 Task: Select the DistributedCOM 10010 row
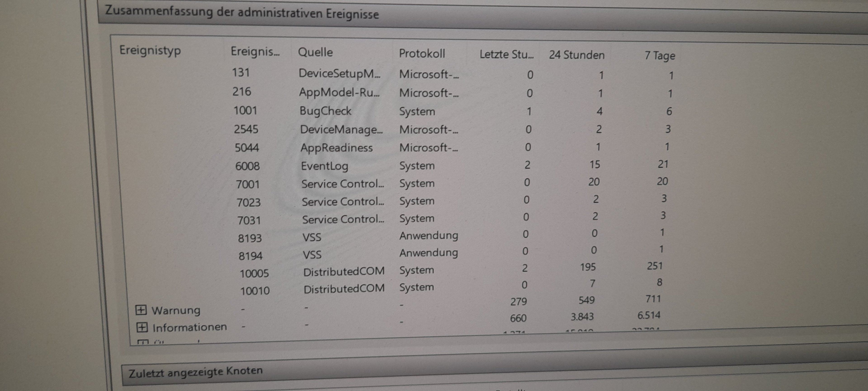[x=344, y=289]
